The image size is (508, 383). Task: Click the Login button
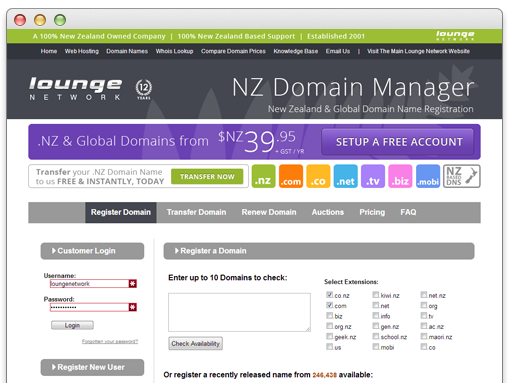pos(72,325)
